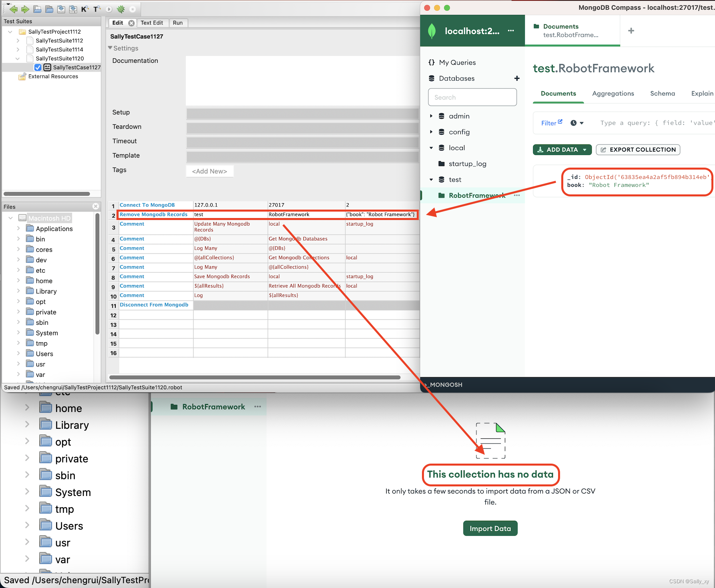Click the External Resources folder icon
Viewport: 715px width, 588px height.
(22, 76)
